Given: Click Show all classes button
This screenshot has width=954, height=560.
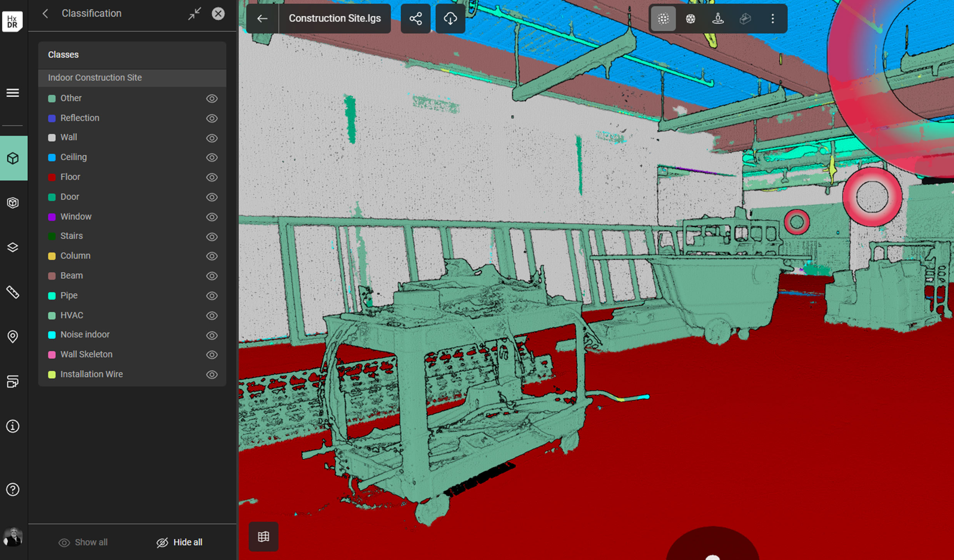Looking at the screenshot, I should coord(83,542).
